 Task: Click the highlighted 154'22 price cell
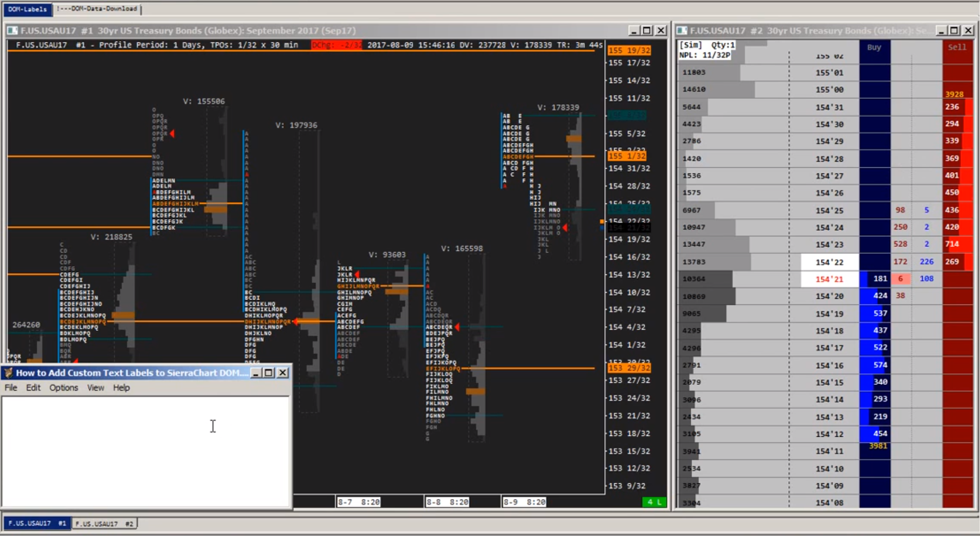coord(830,262)
